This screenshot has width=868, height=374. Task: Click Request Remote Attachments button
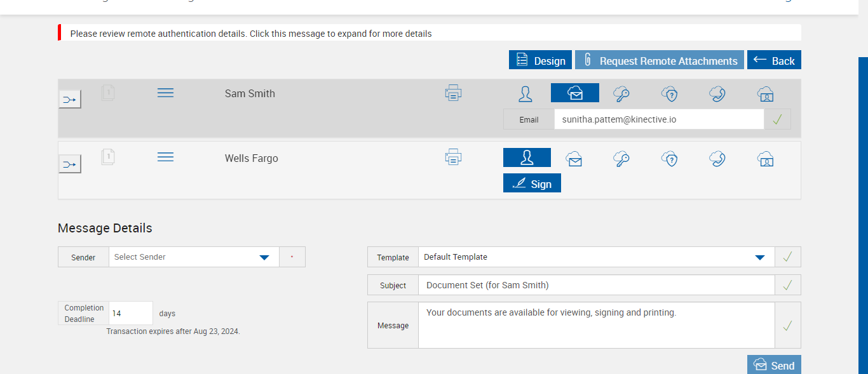coord(660,60)
